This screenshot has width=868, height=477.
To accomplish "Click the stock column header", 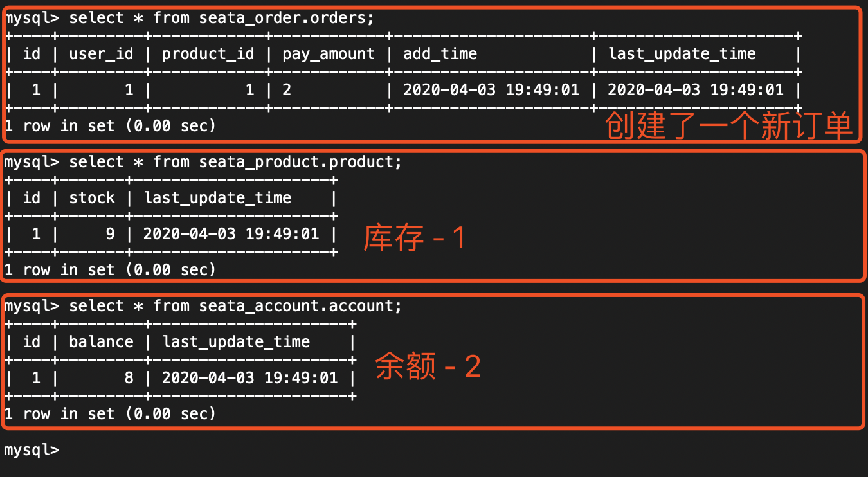I will point(92,198).
